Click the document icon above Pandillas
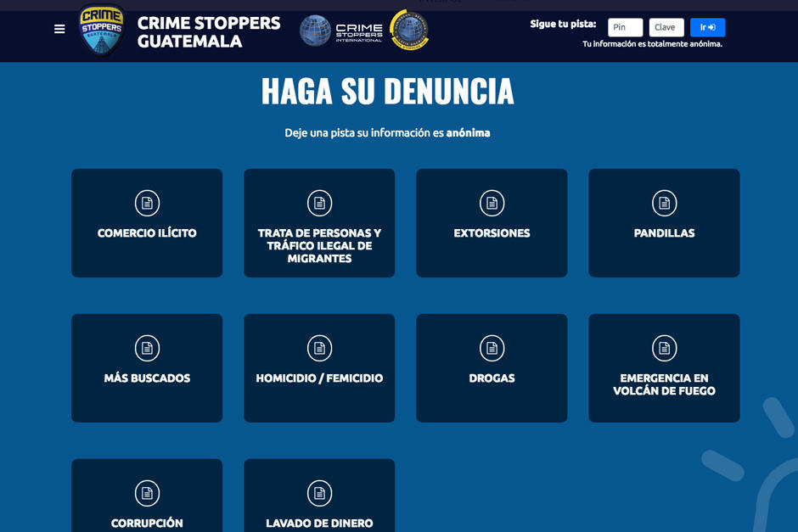 (x=664, y=203)
